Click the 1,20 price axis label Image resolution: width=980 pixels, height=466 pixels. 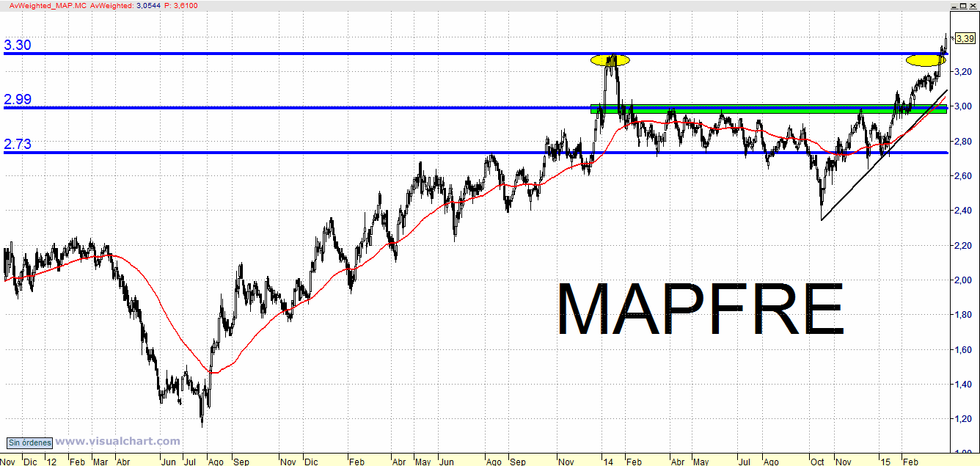964,419
